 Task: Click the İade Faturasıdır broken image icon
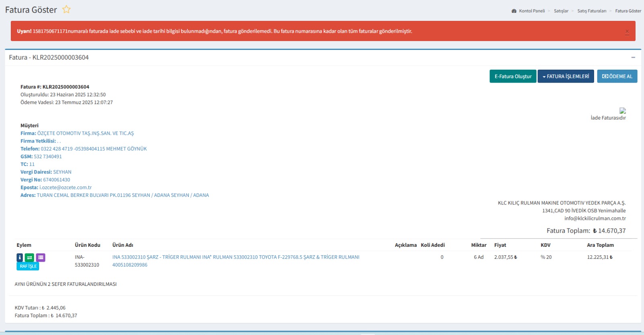tap(622, 111)
